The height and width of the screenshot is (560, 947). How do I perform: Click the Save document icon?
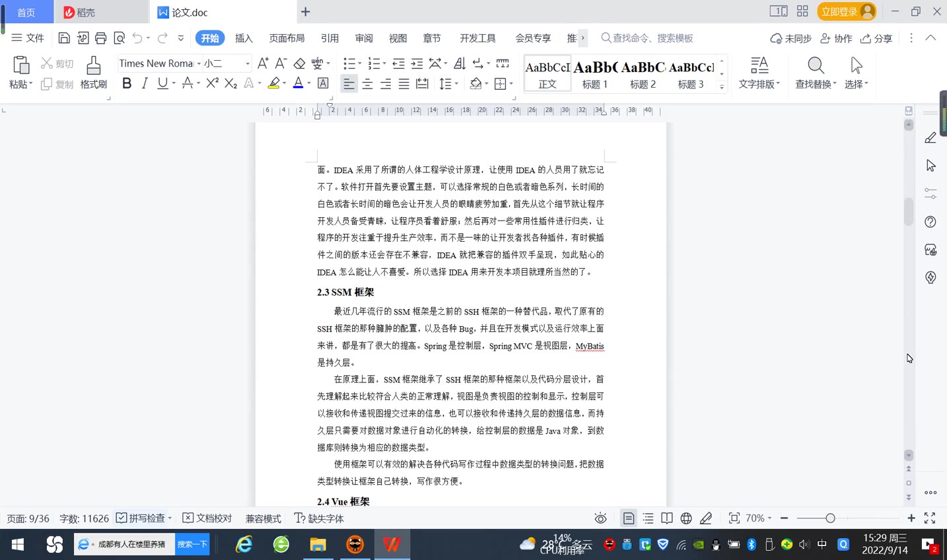coord(64,38)
